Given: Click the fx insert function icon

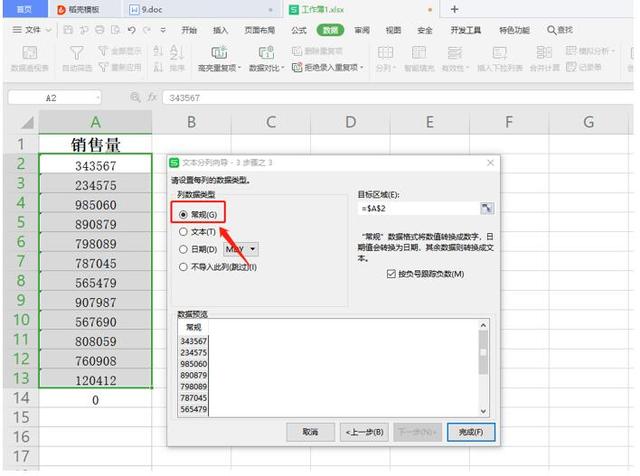Looking at the screenshot, I should click(152, 98).
